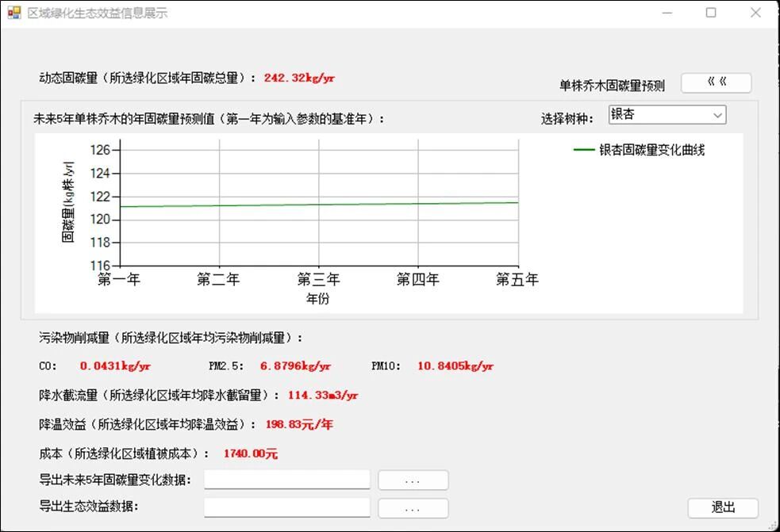Click the 退出 button

723,507
